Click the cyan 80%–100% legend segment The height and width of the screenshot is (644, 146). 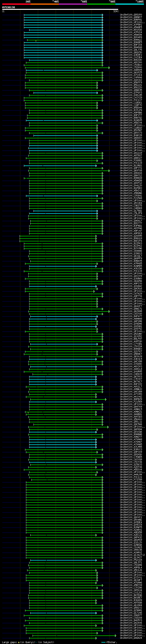click(130, 4)
